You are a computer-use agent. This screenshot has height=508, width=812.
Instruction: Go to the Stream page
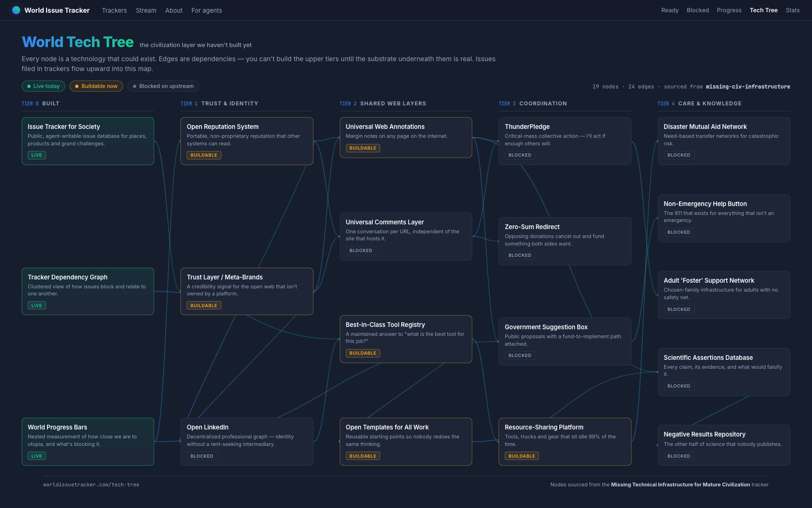[146, 10]
